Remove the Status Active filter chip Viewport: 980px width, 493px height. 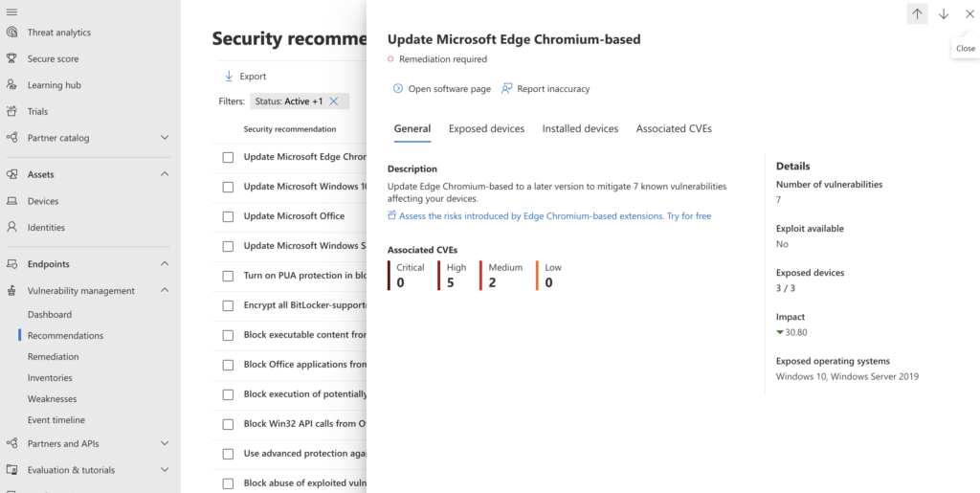pyautogui.click(x=334, y=101)
